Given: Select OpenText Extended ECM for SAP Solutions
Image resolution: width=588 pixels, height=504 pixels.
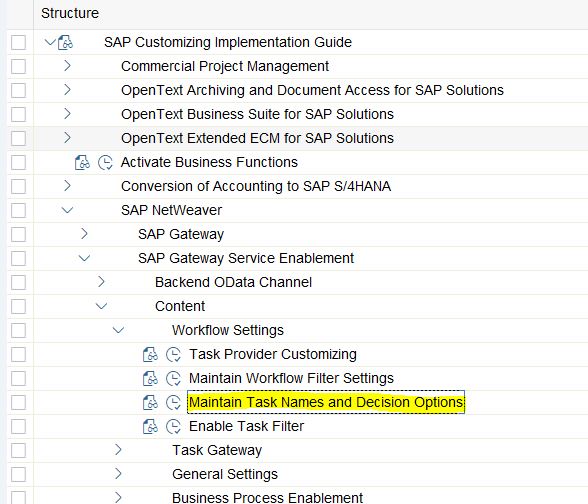Looking at the screenshot, I should 257,138.
